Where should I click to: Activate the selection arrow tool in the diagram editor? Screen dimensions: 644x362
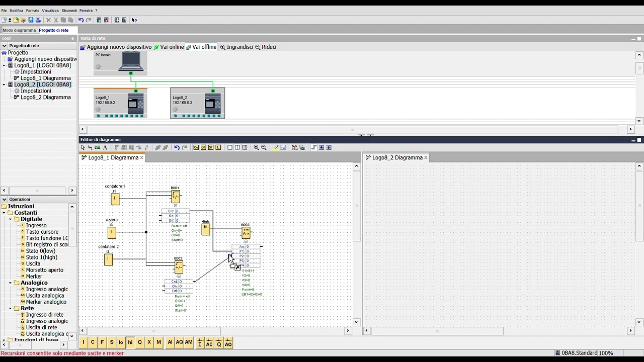[x=83, y=147]
